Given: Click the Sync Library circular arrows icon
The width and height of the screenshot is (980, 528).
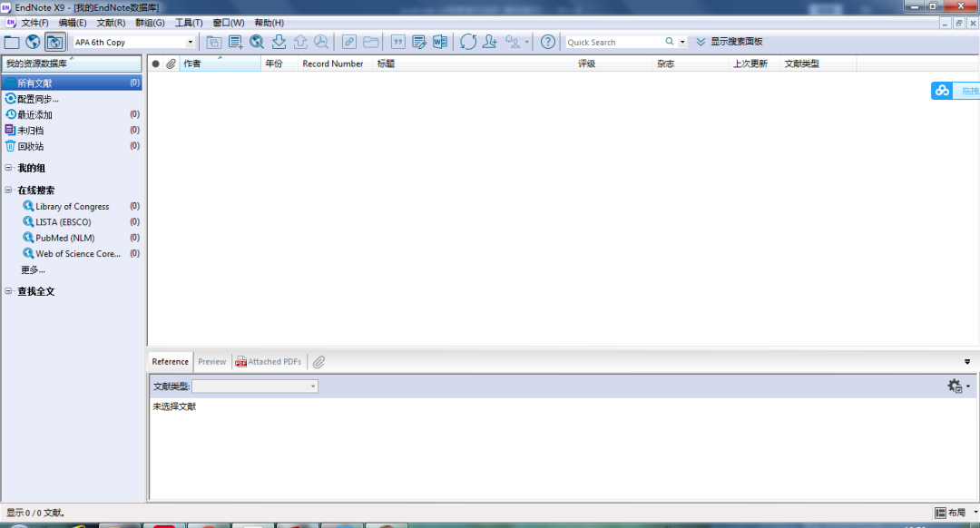Looking at the screenshot, I should coord(468,42).
